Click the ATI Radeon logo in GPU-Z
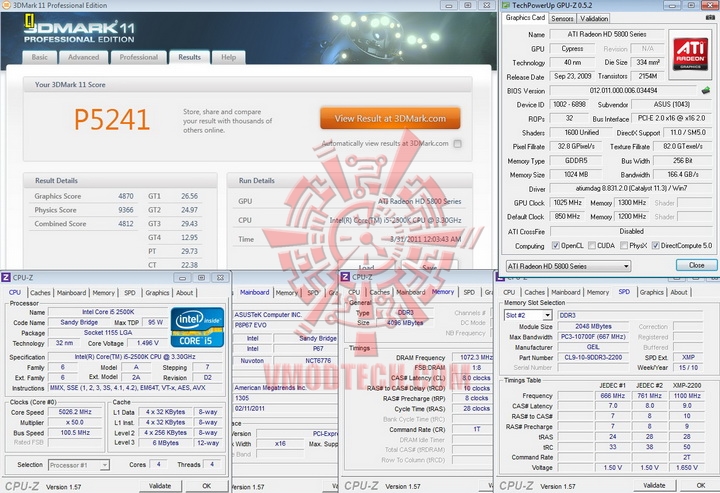The image size is (720, 493). pos(690,54)
